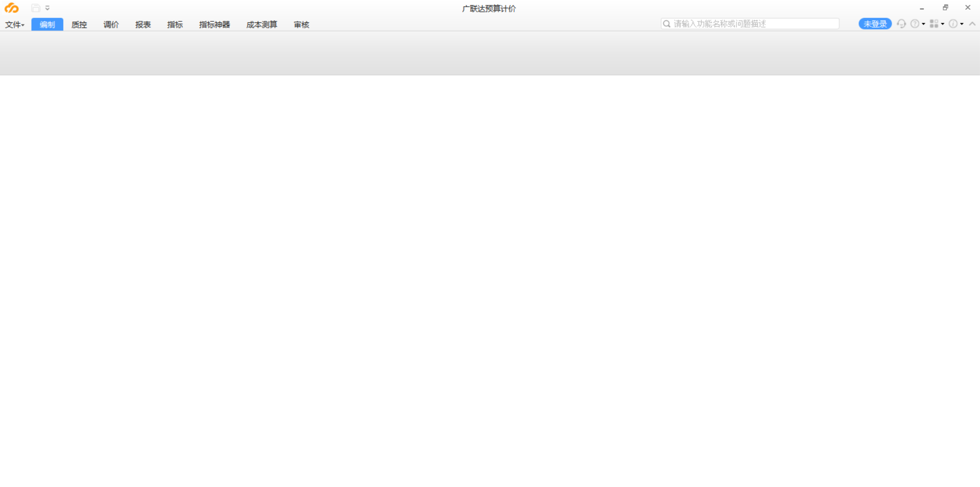Expand the apps grid dropdown arrow
The height and width of the screenshot is (487, 980).
(943, 24)
